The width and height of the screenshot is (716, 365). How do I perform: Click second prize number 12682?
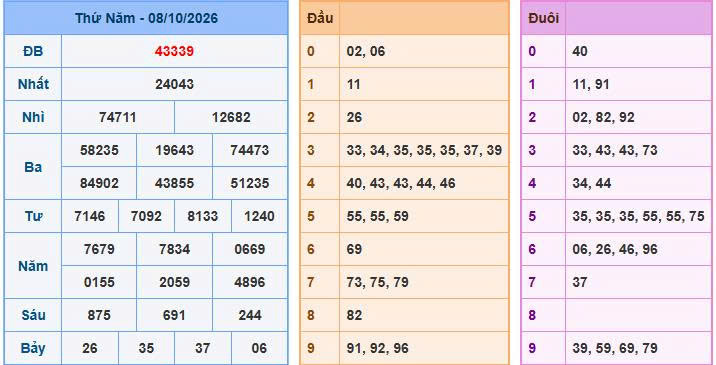tap(231, 117)
